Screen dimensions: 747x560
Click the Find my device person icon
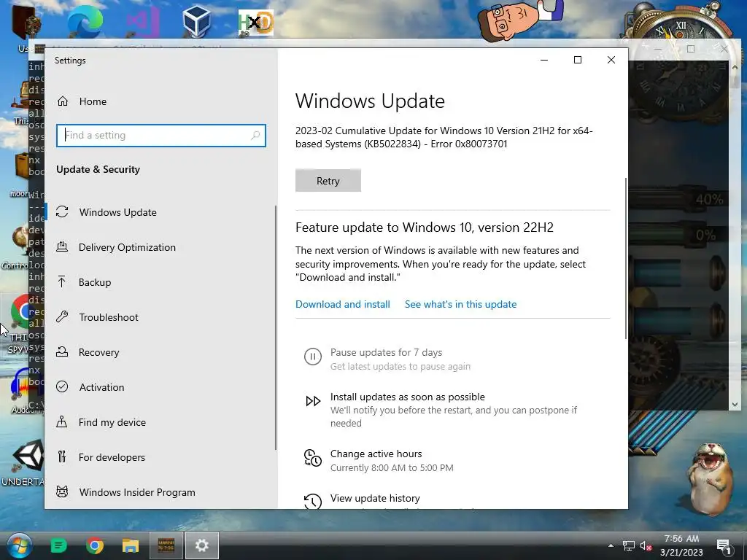coord(62,422)
